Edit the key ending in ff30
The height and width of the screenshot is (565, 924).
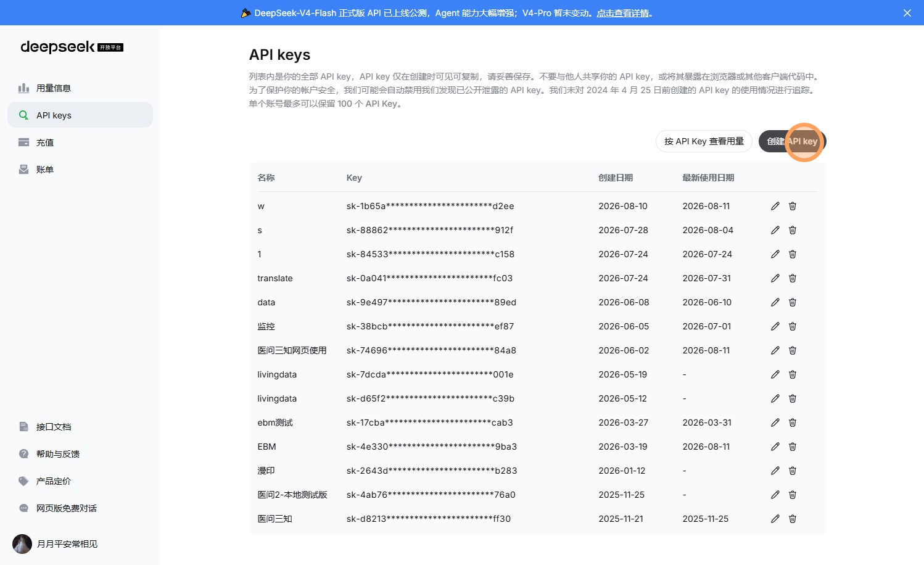(775, 519)
